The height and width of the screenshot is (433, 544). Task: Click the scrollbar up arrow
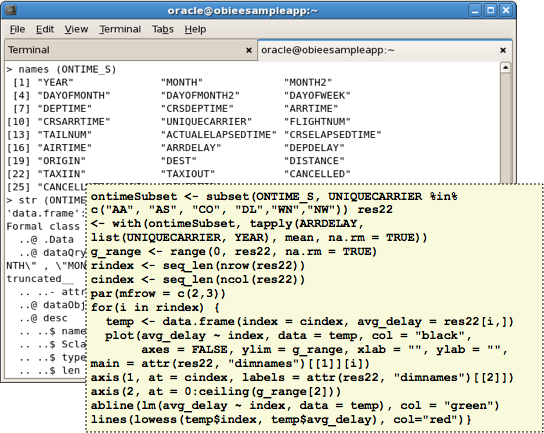coord(505,67)
